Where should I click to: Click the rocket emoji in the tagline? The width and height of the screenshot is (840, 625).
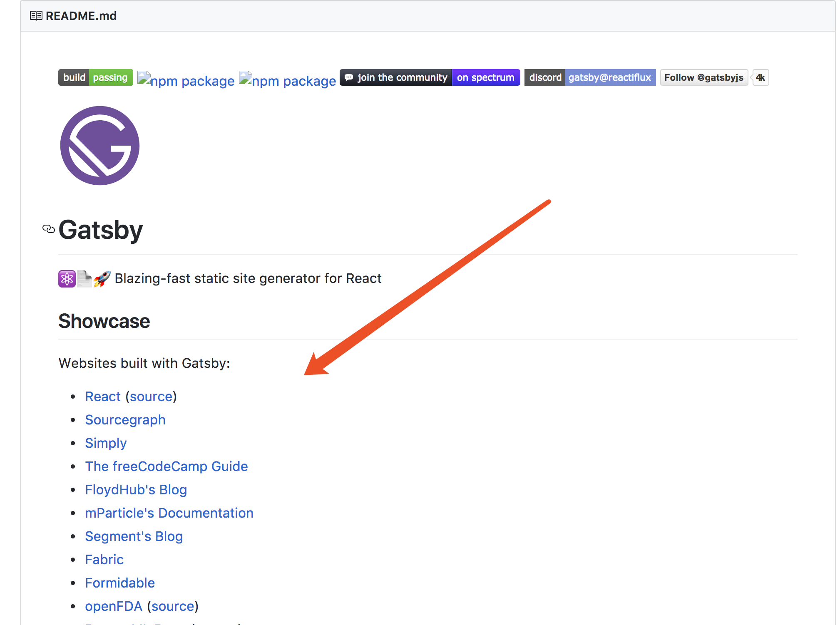pos(102,278)
